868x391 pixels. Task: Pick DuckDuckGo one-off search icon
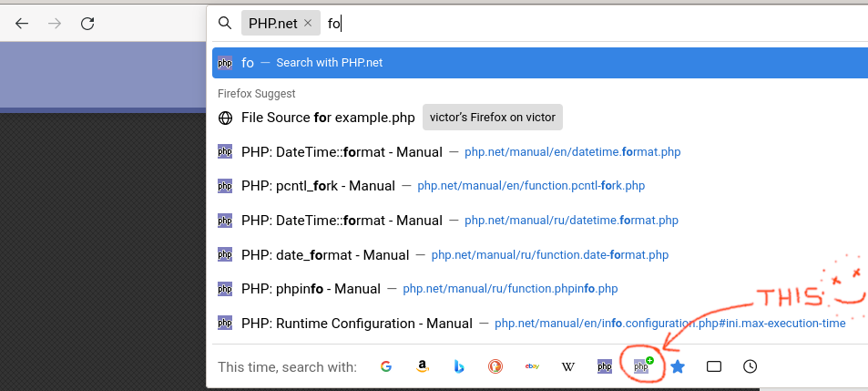[x=495, y=366]
